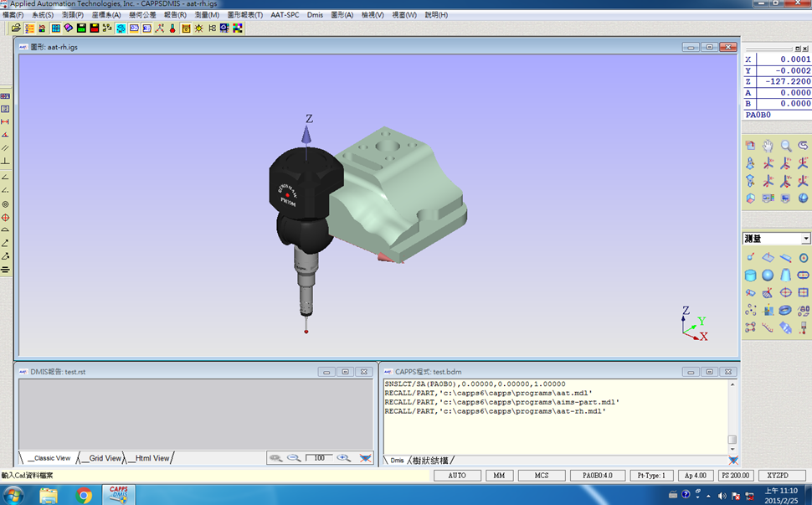Click the cylinder measurement icon
Screen dimensions: 812x505
(751, 275)
